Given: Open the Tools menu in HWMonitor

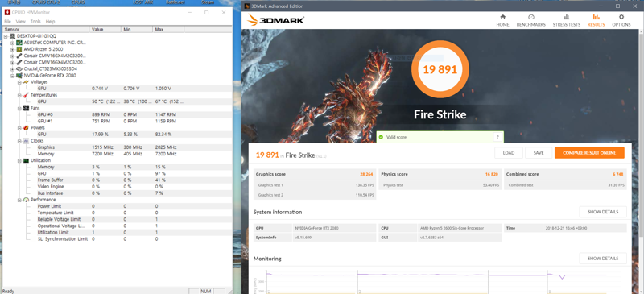Looking at the screenshot, I should click(35, 22).
